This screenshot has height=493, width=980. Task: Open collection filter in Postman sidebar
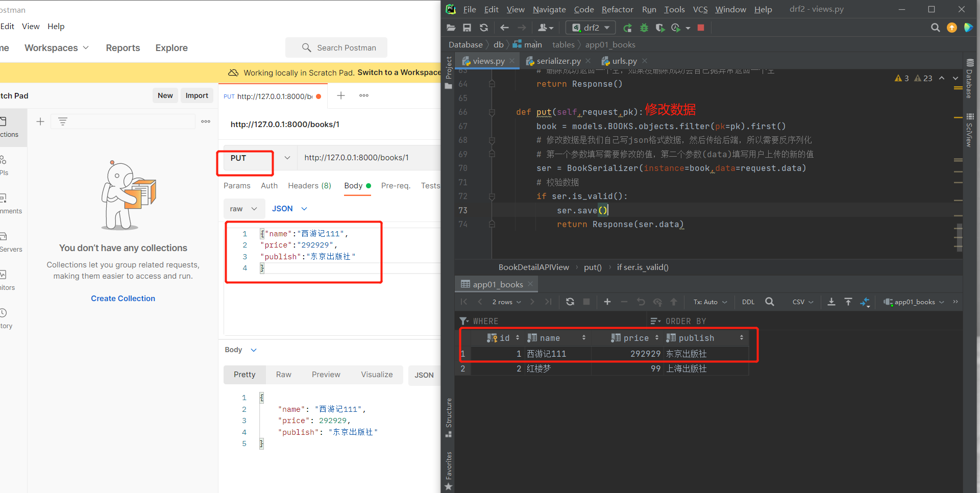click(62, 121)
